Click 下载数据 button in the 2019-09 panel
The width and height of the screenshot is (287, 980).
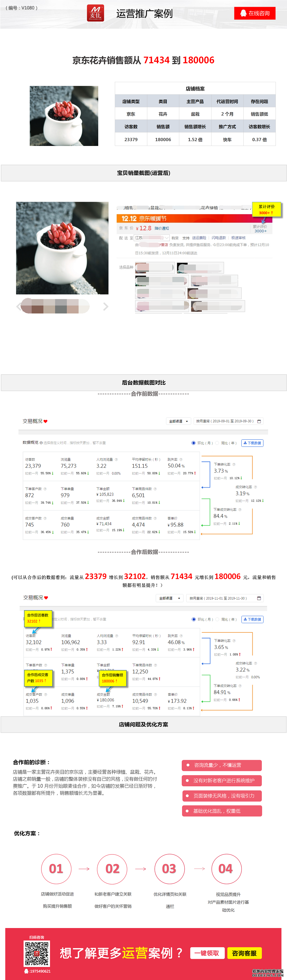[252, 443]
